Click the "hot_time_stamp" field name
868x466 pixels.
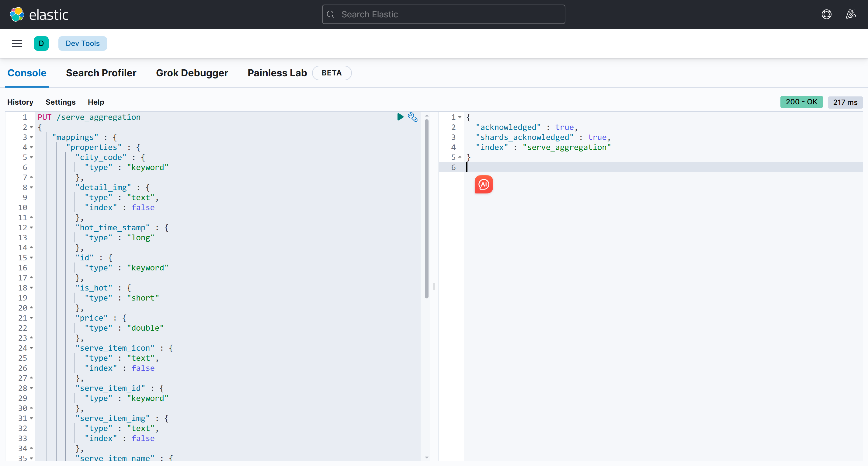point(112,228)
